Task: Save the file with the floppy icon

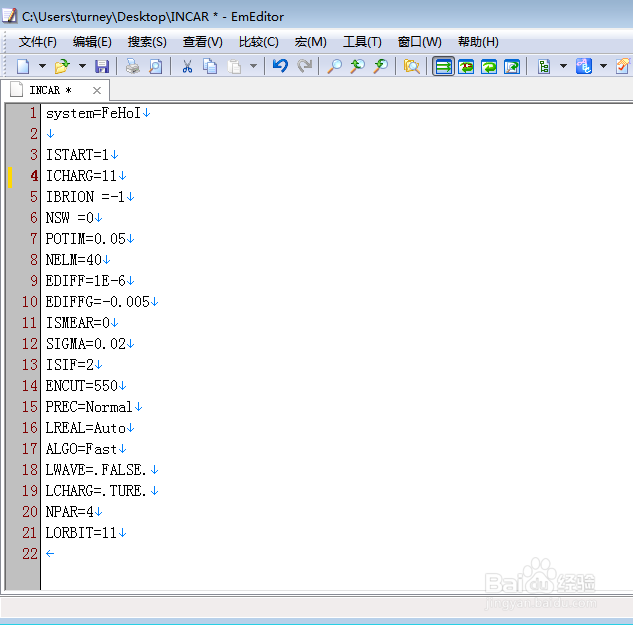Action: pos(102,66)
